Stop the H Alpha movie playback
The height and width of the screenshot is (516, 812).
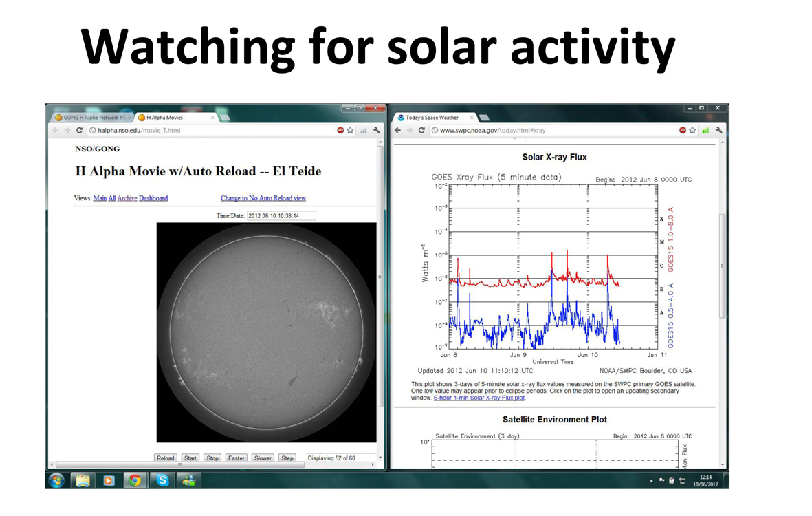click(212, 458)
